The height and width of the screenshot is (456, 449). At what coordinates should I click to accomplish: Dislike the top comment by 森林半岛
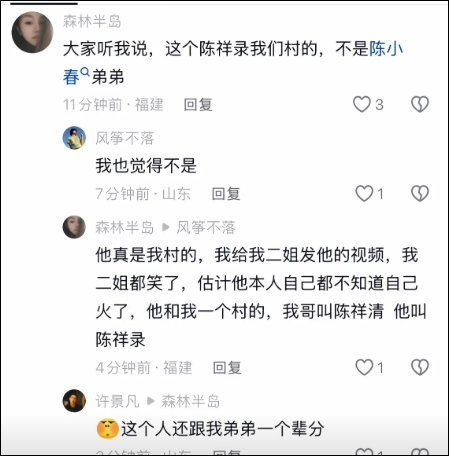coord(420,104)
